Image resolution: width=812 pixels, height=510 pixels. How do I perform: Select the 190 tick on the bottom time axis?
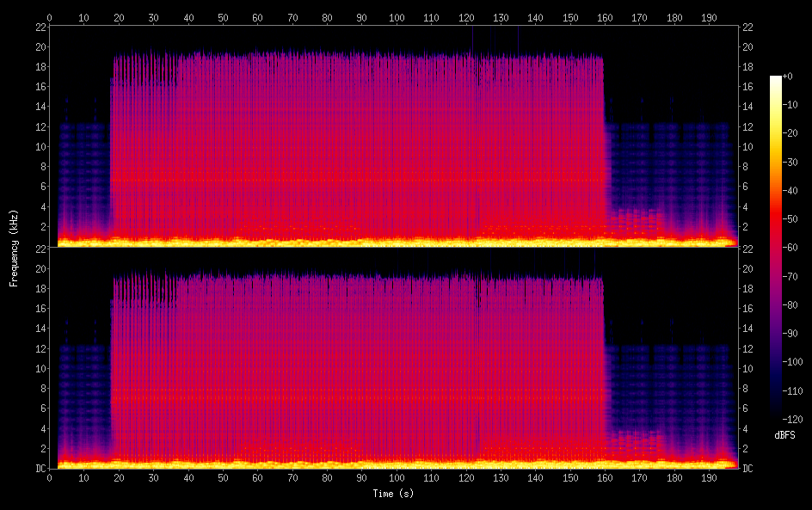pyautogui.click(x=709, y=477)
